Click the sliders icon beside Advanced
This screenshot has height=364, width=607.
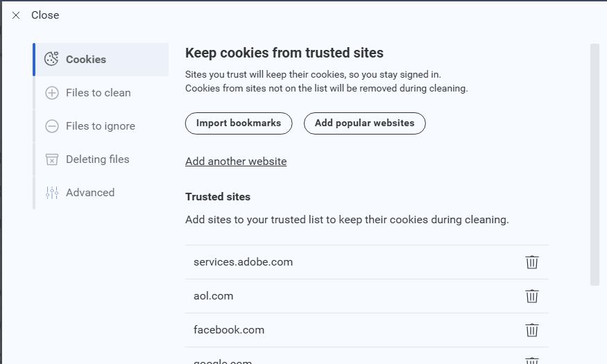click(52, 193)
